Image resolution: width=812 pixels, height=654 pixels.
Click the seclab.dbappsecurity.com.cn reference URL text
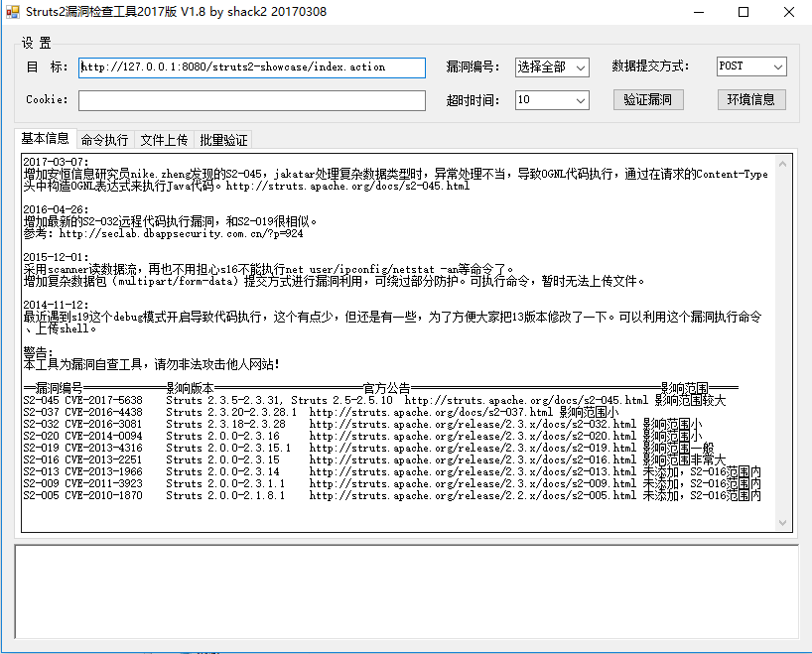[182, 233]
